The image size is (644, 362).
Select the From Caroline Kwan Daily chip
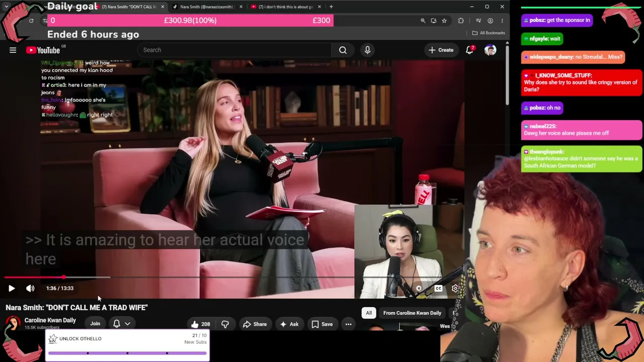(x=412, y=313)
